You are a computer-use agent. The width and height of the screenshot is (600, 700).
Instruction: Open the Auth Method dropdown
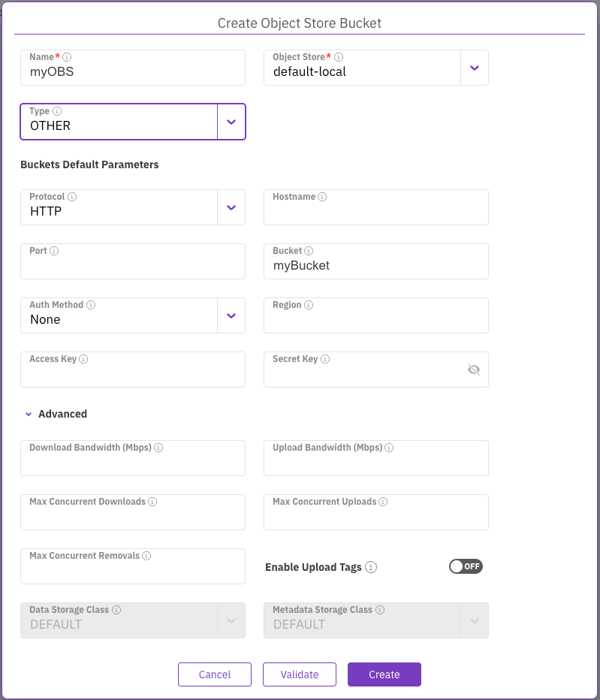pos(231,315)
